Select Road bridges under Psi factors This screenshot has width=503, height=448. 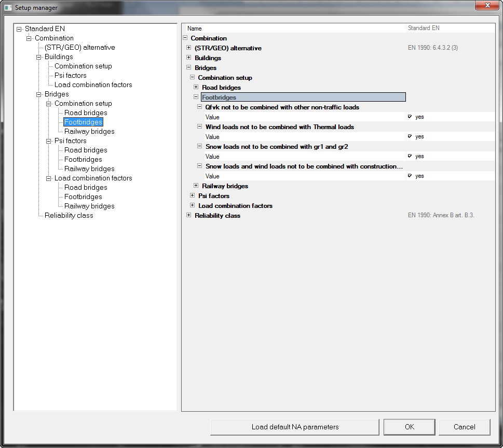click(86, 150)
